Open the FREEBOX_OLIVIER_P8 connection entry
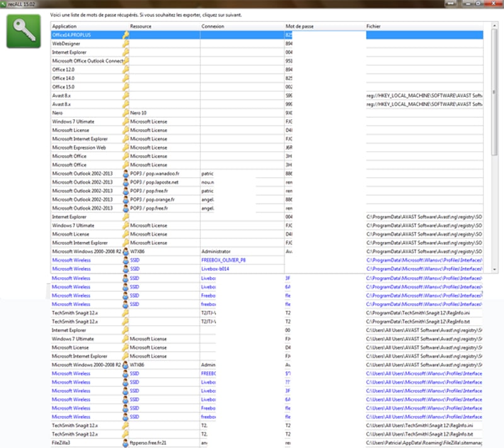This screenshot has height=448, width=504. point(224,260)
